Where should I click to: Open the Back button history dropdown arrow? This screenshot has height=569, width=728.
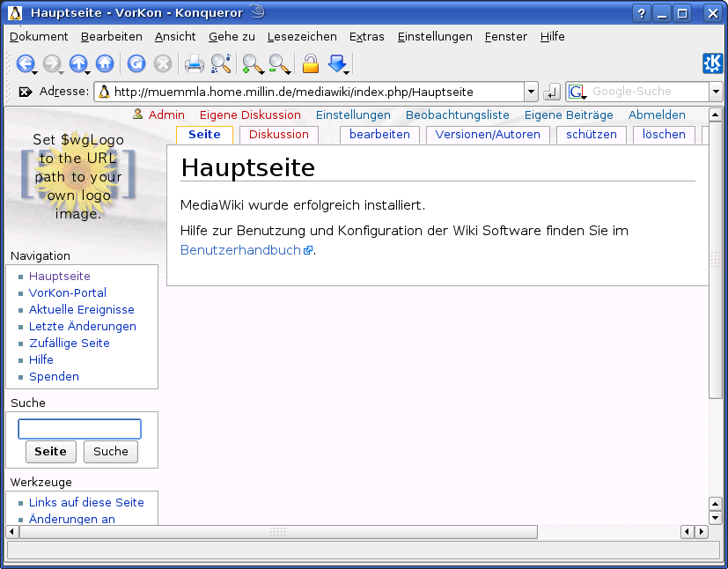(34, 72)
